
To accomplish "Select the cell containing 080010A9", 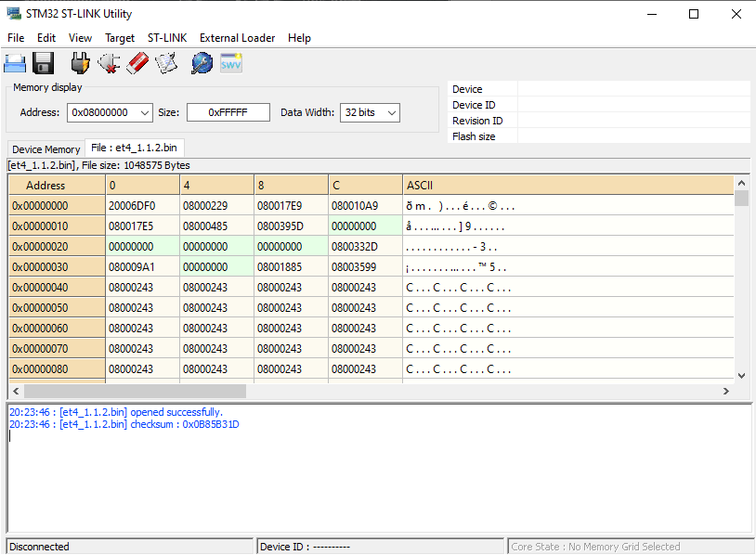I will [365, 206].
